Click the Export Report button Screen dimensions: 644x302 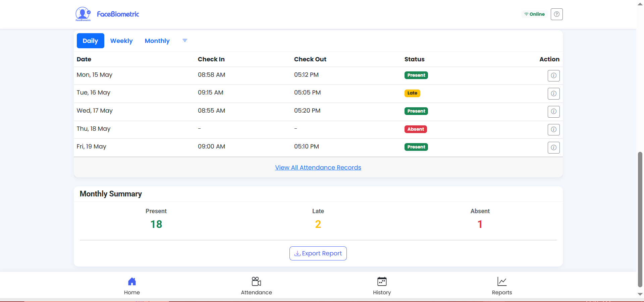[x=318, y=253]
